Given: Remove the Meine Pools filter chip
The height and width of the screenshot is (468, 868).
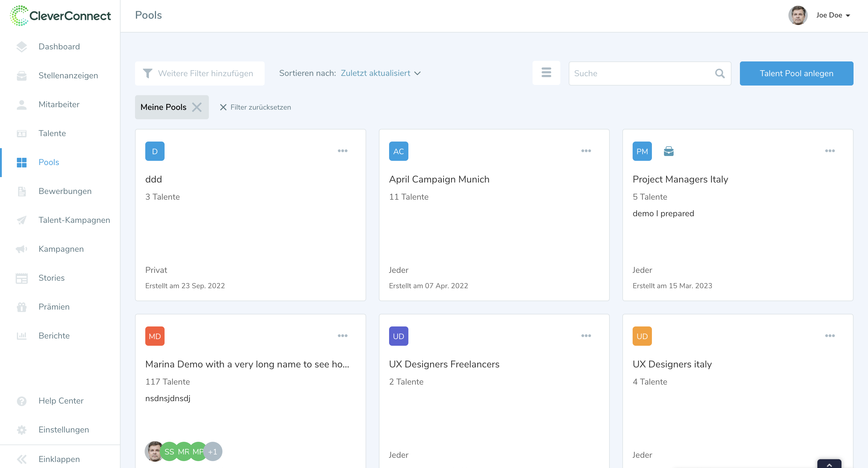Looking at the screenshot, I should pos(197,107).
